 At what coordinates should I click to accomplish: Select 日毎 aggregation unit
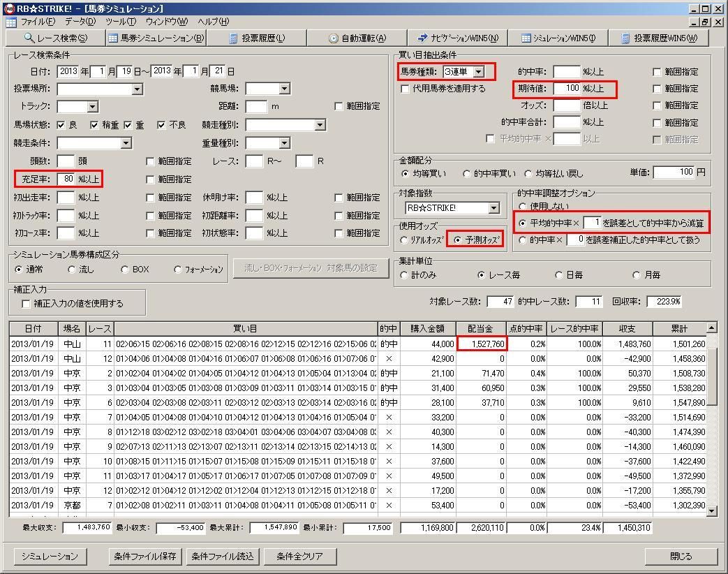558,275
